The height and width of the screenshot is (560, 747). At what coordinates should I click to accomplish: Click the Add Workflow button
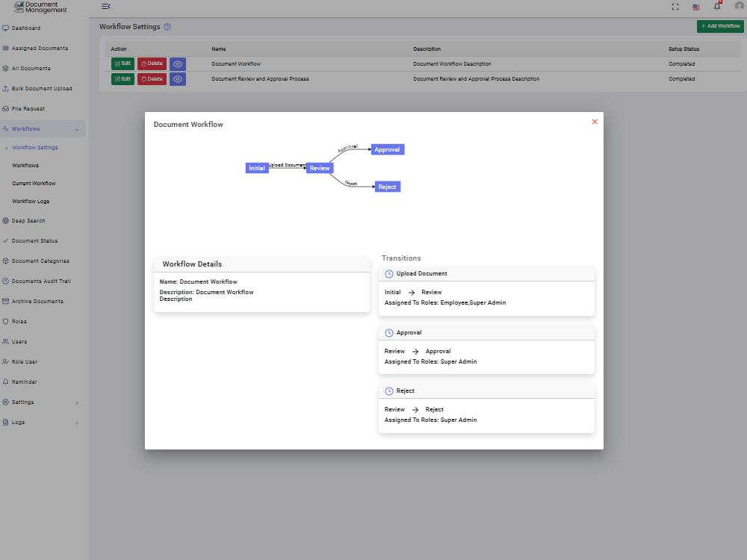720,26
